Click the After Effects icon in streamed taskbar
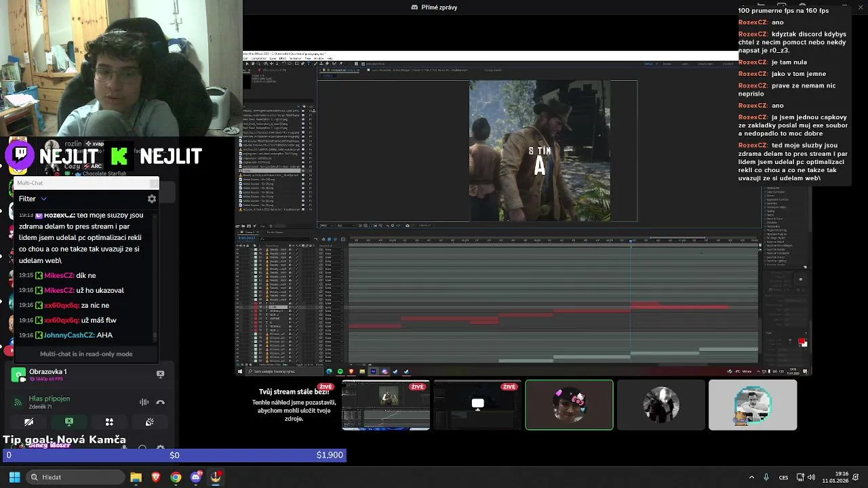 [373, 371]
